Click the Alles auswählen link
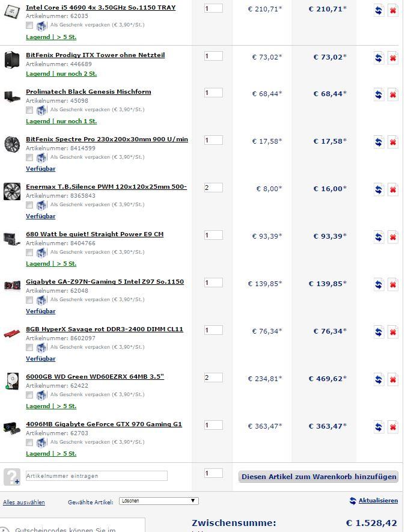 pyautogui.click(x=24, y=502)
